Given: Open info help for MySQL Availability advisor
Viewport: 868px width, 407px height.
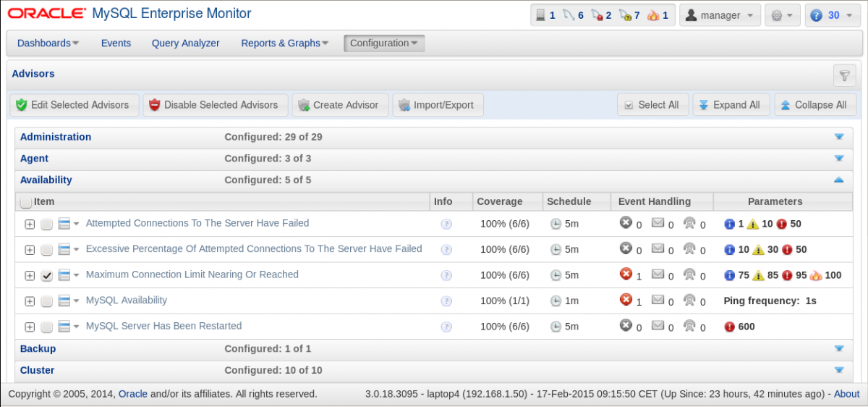Looking at the screenshot, I should [x=446, y=301].
